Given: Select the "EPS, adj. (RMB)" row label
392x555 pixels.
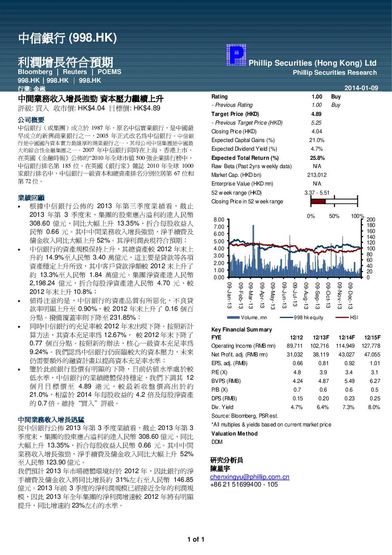Looking at the screenshot, I should pyautogui.click(x=230, y=364).
